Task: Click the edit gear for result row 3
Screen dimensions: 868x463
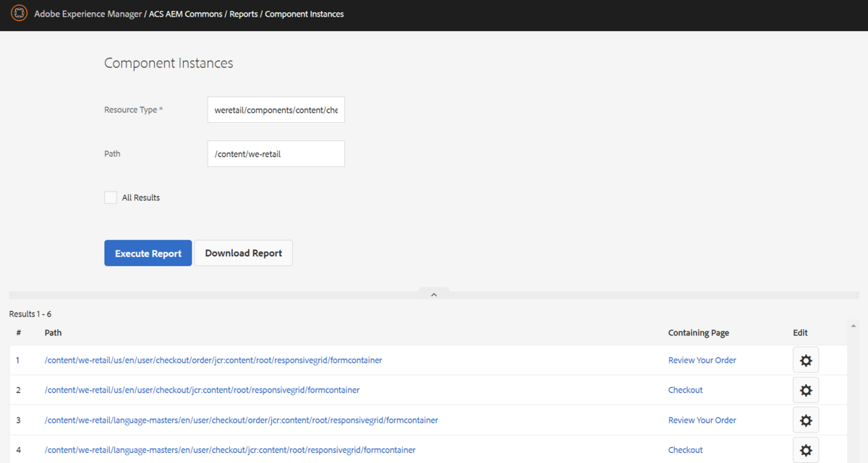Action: [806, 420]
